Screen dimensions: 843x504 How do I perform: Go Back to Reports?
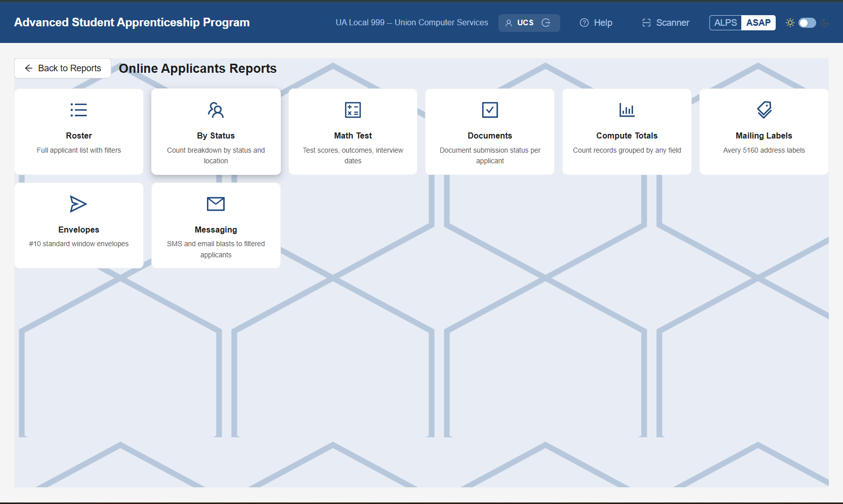click(x=63, y=68)
